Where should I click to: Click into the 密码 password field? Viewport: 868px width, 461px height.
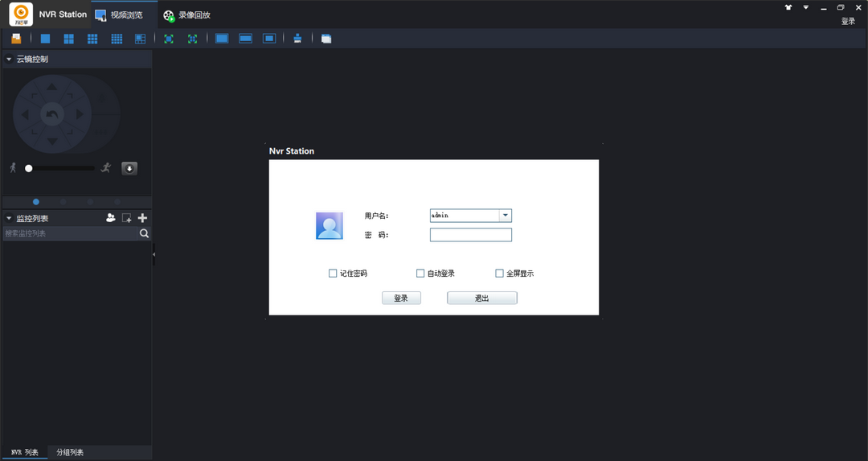(470, 235)
